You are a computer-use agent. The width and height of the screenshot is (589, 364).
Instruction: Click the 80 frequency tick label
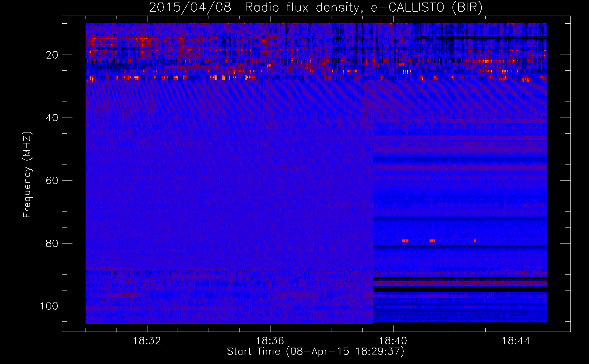(52, 243)
